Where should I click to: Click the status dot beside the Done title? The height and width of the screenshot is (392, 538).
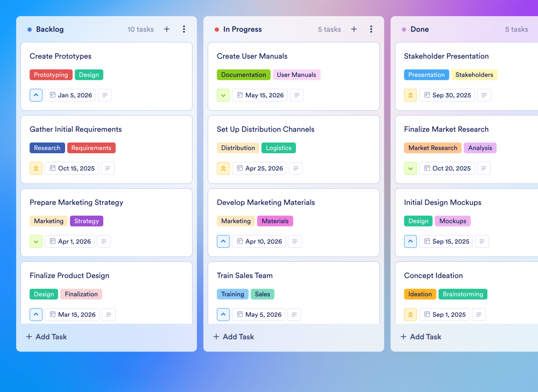pos(403,29)
